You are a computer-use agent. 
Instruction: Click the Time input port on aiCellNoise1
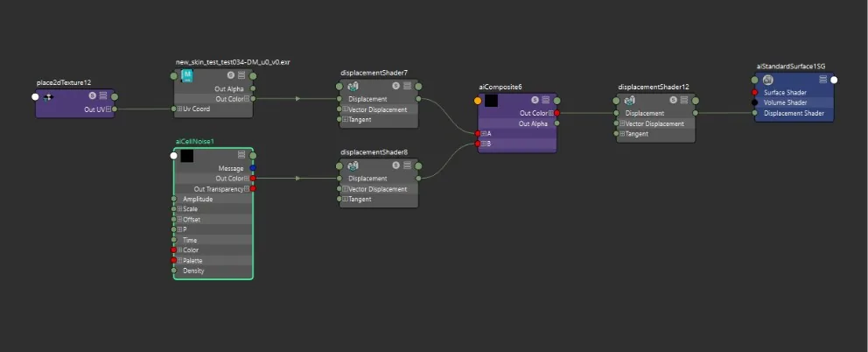coord(174,240)
